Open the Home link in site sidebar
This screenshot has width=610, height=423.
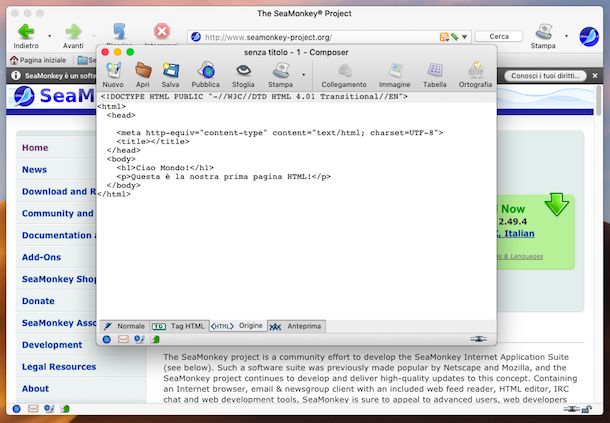[x=35, y=148]
